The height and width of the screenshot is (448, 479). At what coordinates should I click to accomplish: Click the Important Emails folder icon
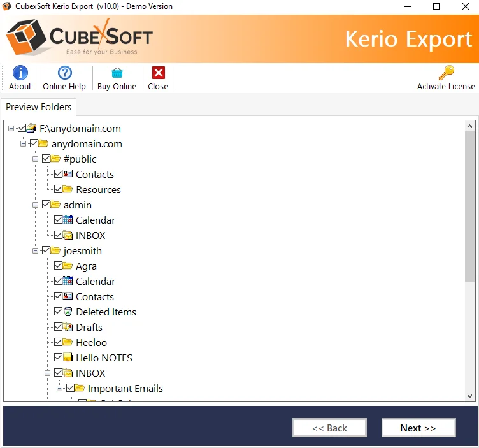coord(80,388)
